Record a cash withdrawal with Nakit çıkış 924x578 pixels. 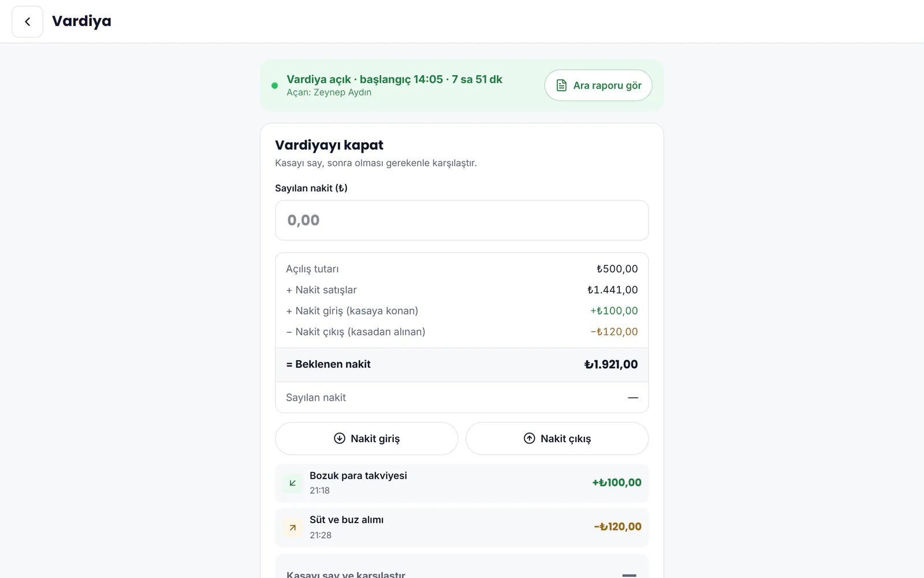(x=557, y=439)
